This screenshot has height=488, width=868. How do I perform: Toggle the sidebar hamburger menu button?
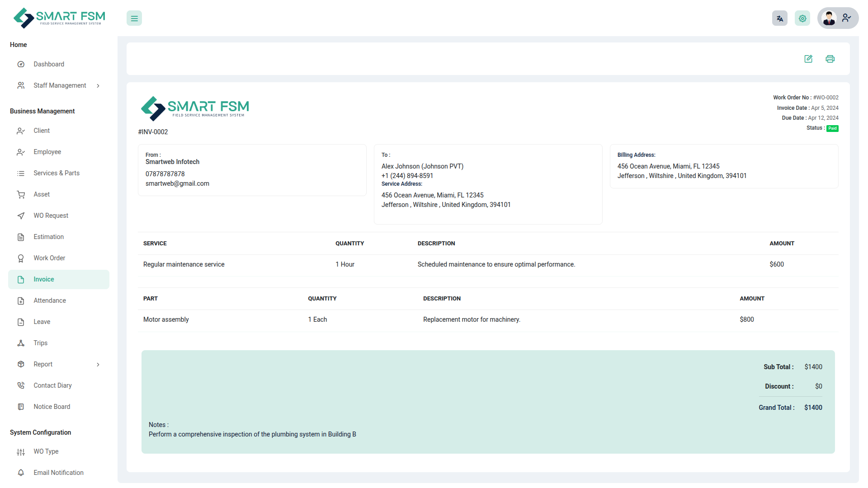pos(134,19)
